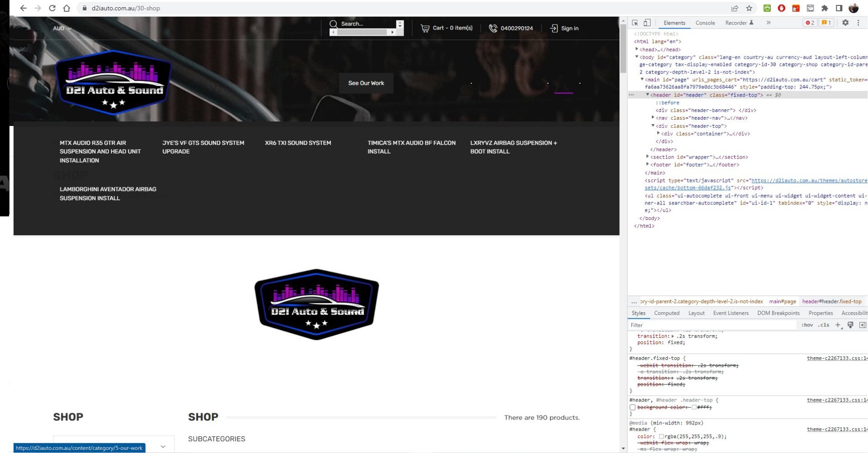Expand the footer#footer node
The image size is (868, 453).
click(x=647, y=164)
